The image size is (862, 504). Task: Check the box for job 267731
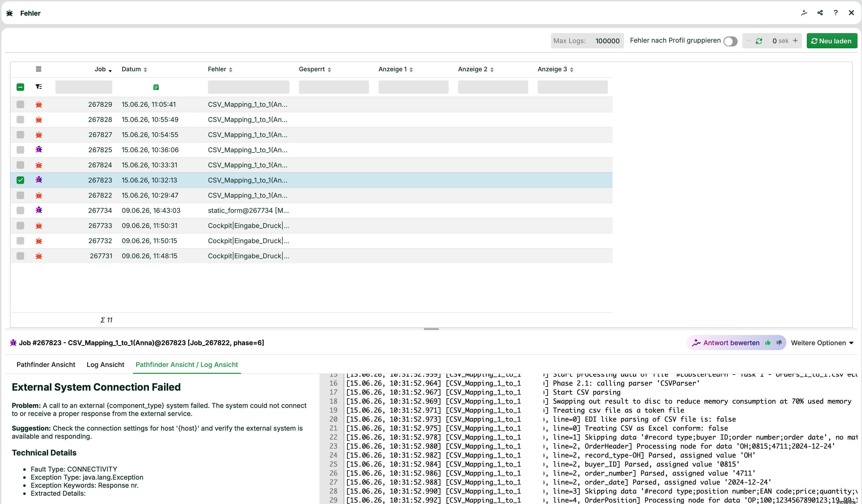point(20,256)
